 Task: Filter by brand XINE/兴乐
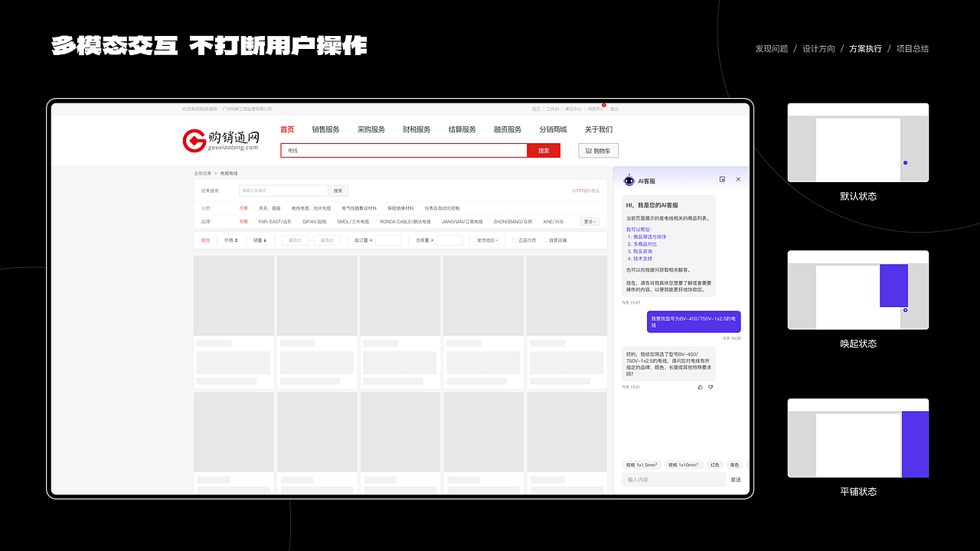pyautogui.click(x=554, y=221)
